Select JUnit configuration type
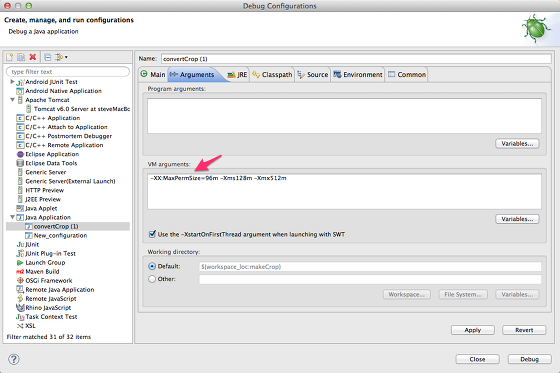The height and width of the screenshot is (373, 560). tap(32, 244)
